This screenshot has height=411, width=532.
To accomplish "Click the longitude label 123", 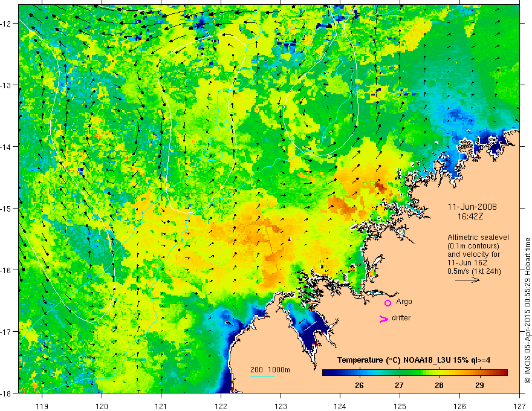I will (x=281, y=406).
